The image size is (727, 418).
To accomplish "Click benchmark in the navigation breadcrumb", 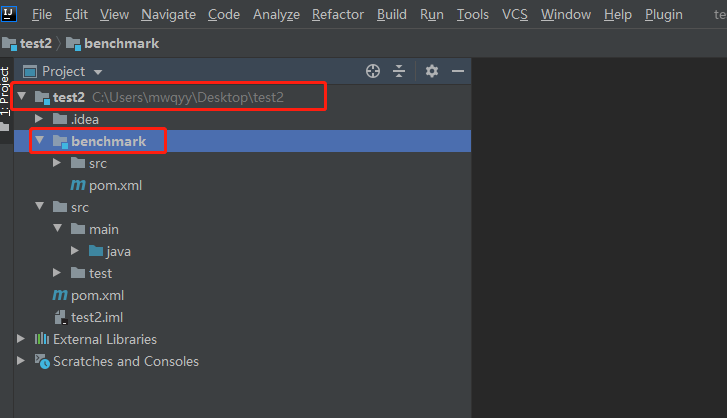I will click(x=121, y=43).
